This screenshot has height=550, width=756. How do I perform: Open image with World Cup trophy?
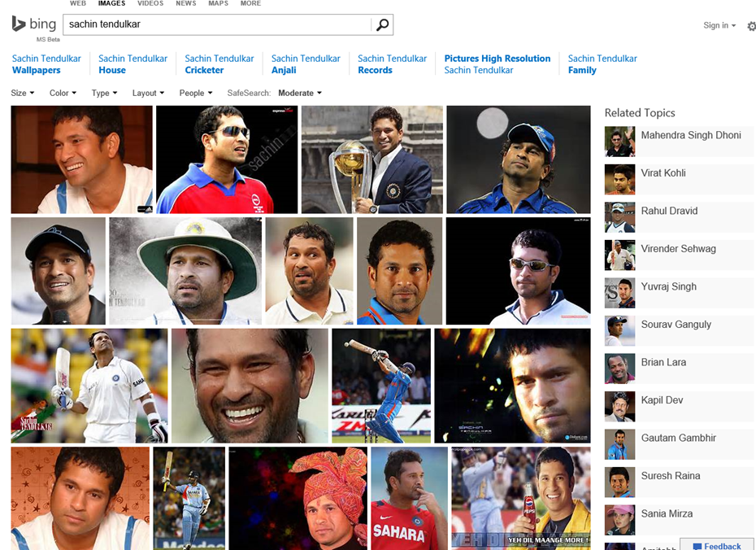pos(372,159)
